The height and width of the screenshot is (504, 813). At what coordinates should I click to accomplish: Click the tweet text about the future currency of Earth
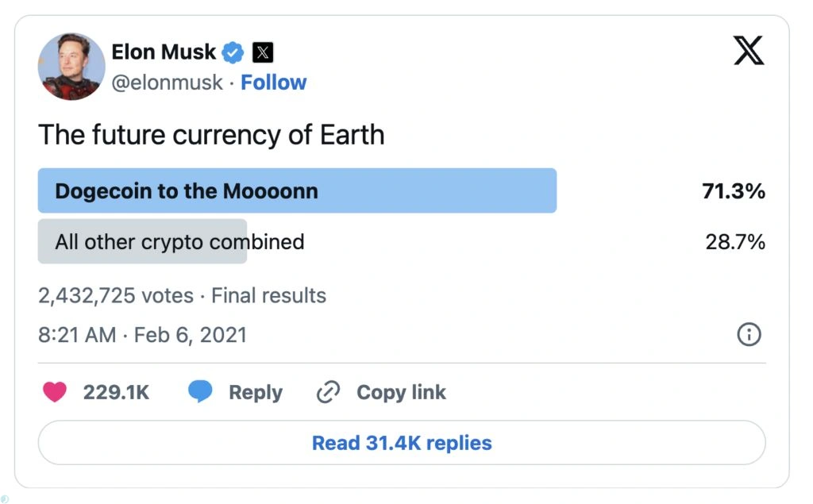point(211,135)
